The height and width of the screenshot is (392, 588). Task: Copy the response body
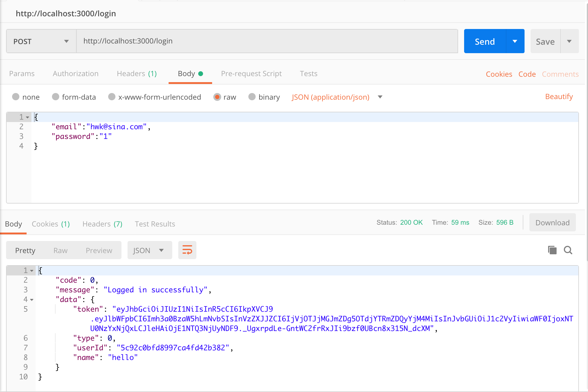(552, 250)
